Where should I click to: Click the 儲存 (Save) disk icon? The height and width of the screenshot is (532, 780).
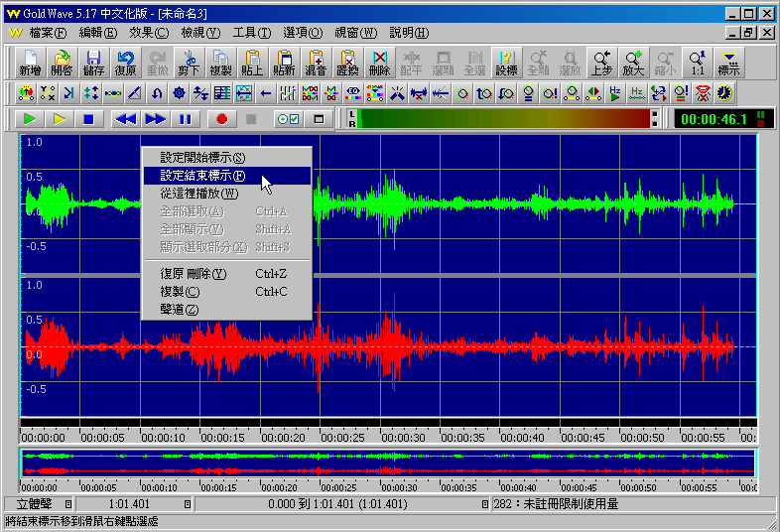93,63
